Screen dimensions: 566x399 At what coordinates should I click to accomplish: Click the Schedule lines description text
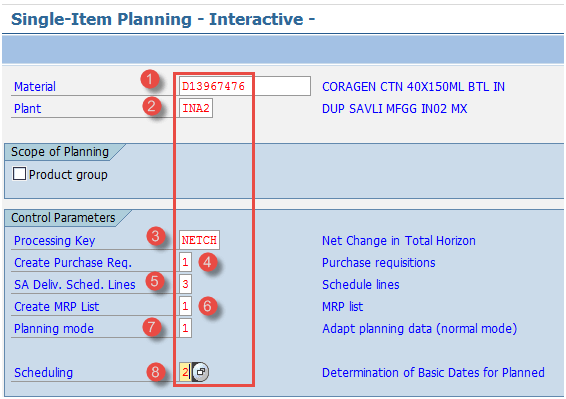tap(361, 285)
